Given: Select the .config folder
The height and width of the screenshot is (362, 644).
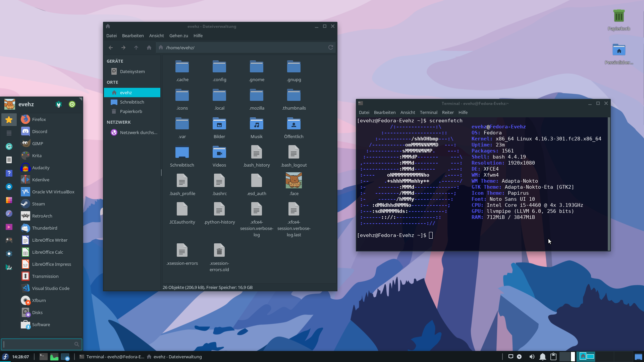Looking at the screenshot, I should click(x=219, y=71).
